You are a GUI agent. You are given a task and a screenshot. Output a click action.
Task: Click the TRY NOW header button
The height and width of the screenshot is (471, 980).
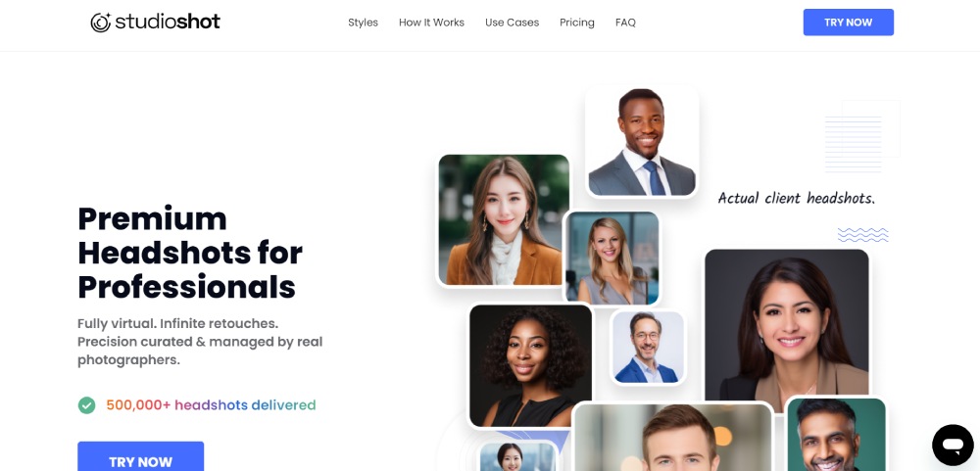click(848, 23)
